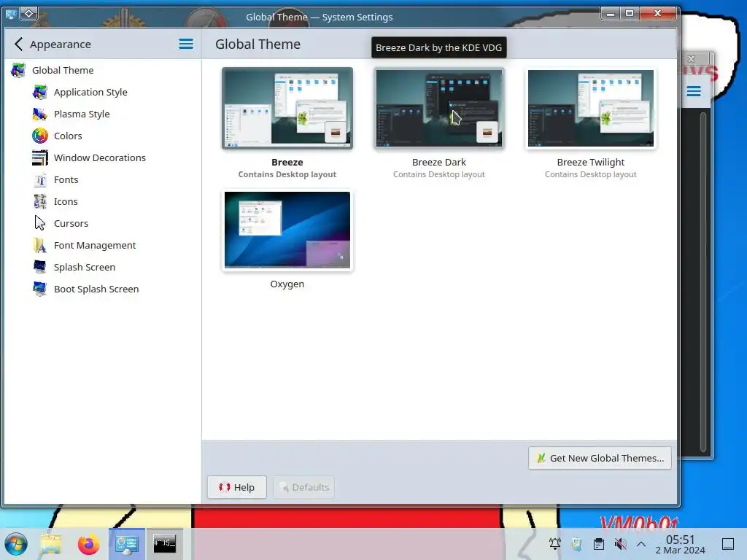Select the Plasma Style icon
The height and width of the screenshot is (560, 747).
tap(40, 114)
